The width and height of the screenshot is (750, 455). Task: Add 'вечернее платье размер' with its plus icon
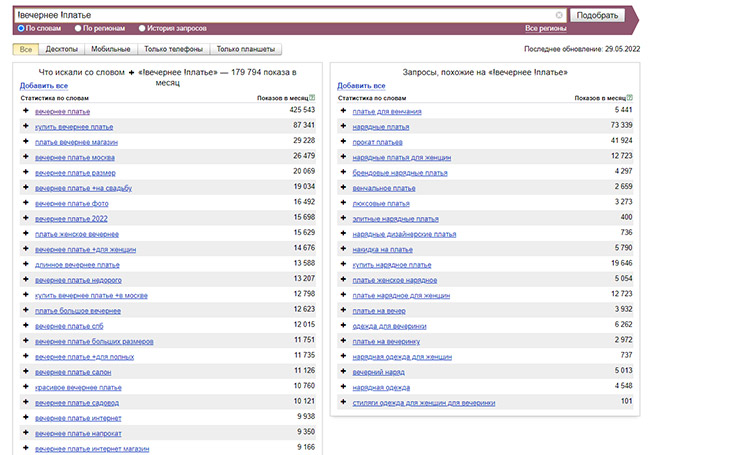(x=26, y=172)
